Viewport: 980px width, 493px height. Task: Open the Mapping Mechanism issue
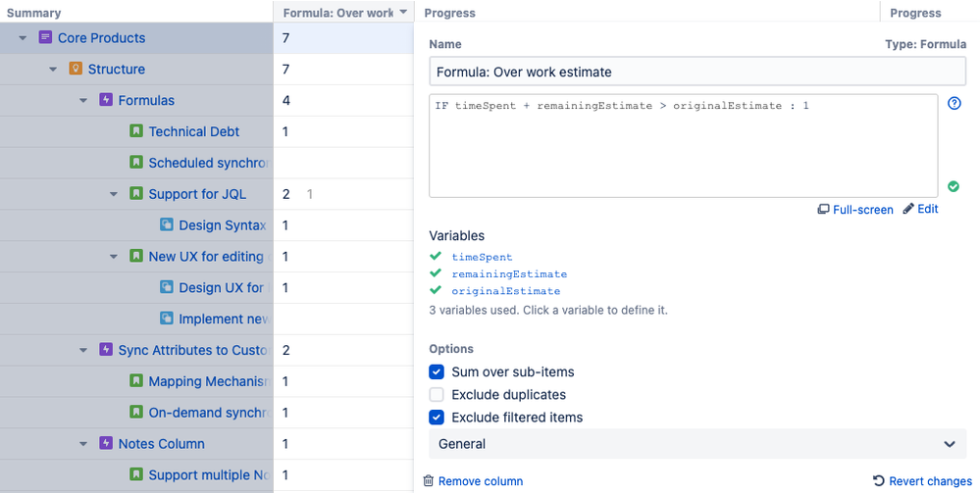point(209,381)
